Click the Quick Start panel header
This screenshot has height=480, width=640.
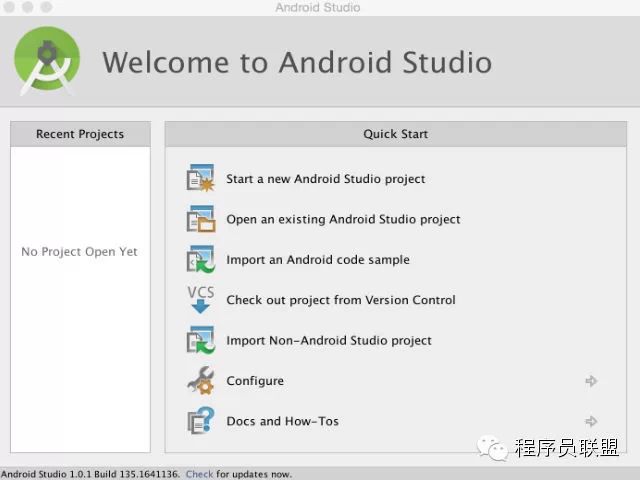tap(396, 134)
